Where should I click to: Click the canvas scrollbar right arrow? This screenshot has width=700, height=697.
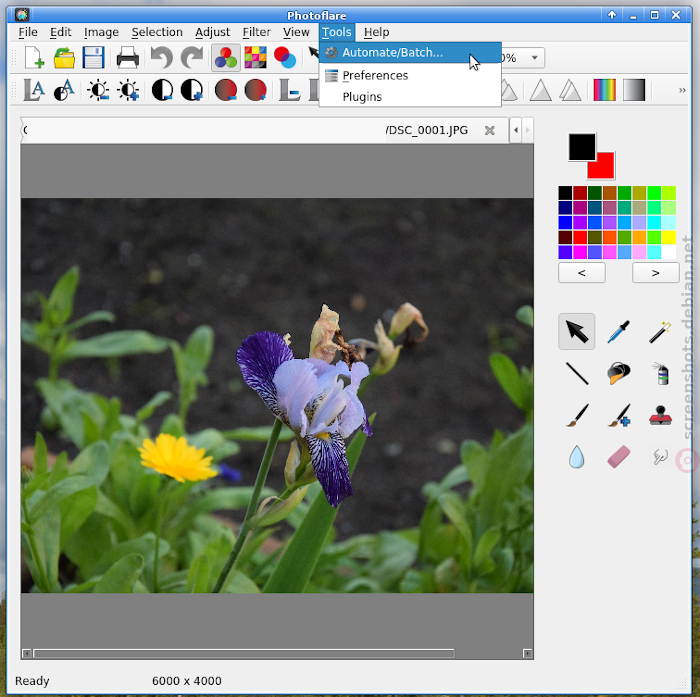click(x=527, y=654)
